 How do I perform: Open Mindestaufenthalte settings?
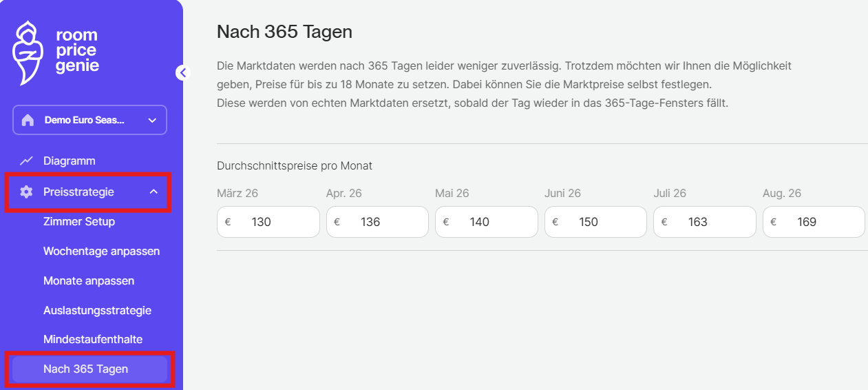click(x=93, y=339)
